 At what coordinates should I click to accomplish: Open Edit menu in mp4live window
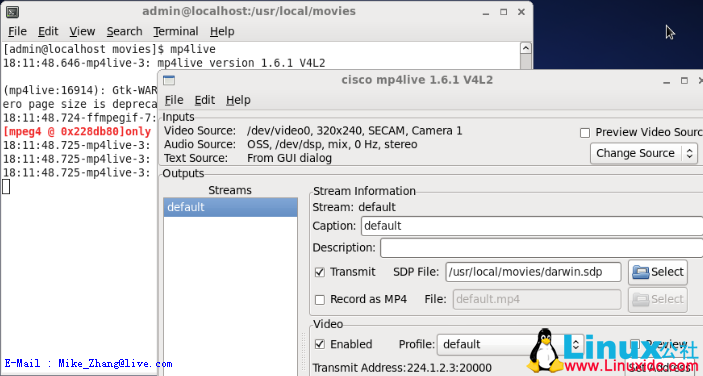tap(204, 100)
